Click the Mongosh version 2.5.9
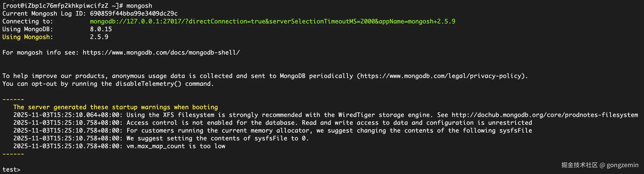The height and width of the screenshot is (174, 644). click(99, 37)
